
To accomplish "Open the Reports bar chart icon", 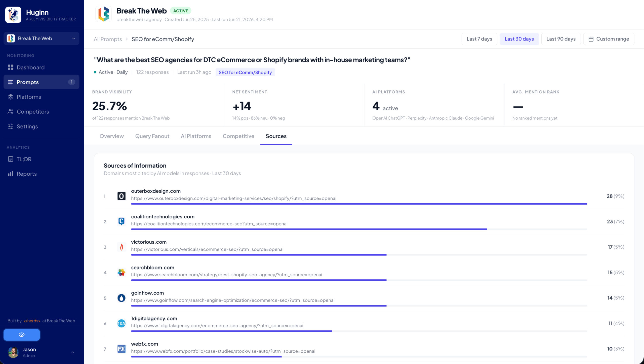I will [x=11, y=174].
